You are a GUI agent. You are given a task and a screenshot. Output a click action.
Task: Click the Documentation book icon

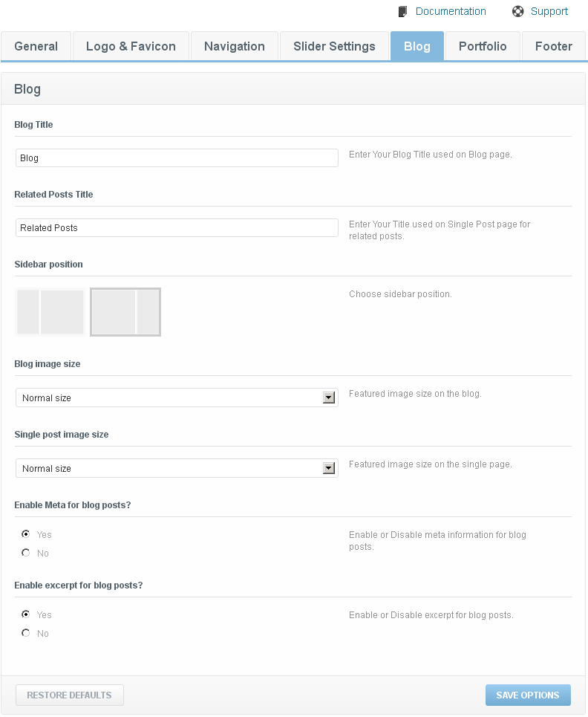(402, 11)
